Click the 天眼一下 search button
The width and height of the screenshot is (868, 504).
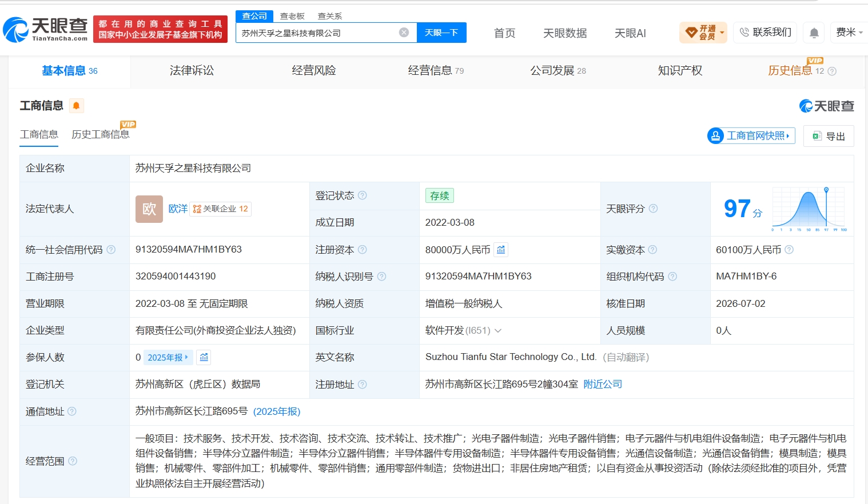441,33
